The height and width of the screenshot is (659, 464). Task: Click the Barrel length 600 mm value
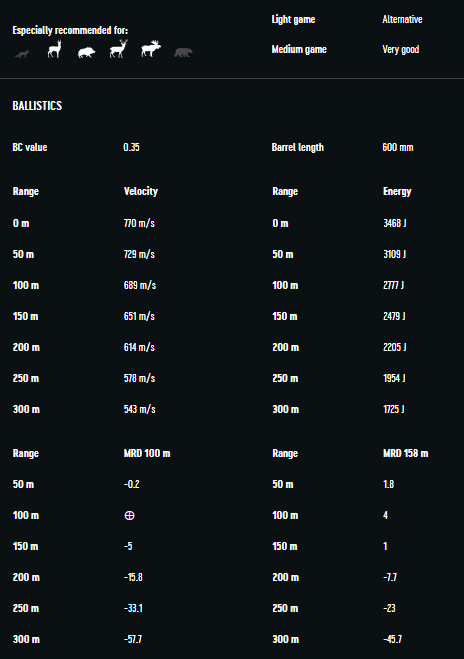[x=398, y=147]
